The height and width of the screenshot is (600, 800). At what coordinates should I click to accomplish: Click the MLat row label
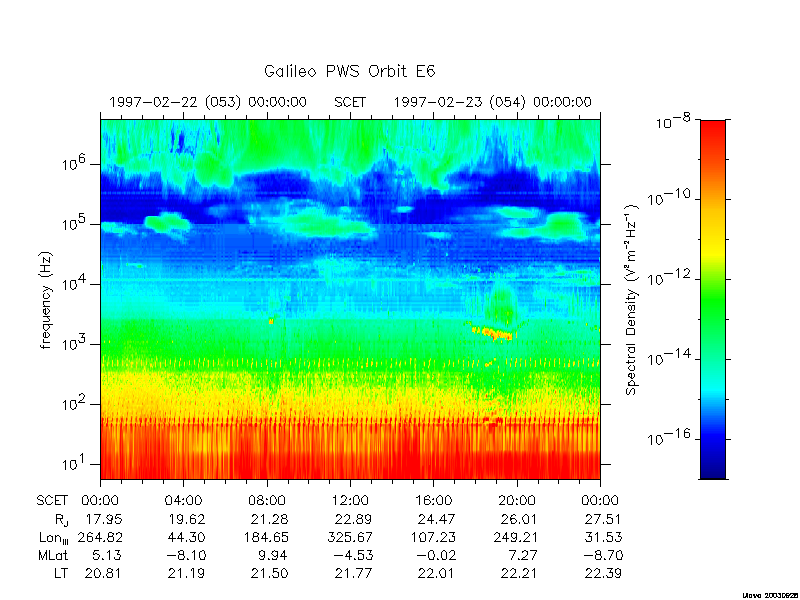(53, 555)
